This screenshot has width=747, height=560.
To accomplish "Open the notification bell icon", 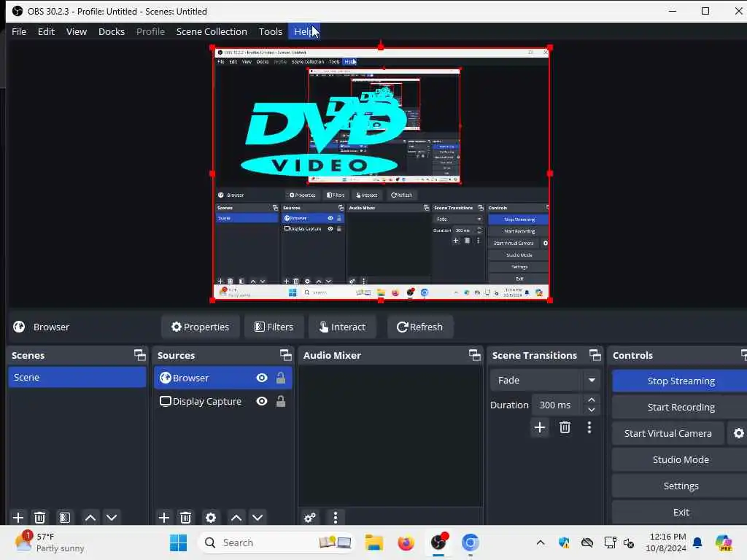I will click(697, 542).
